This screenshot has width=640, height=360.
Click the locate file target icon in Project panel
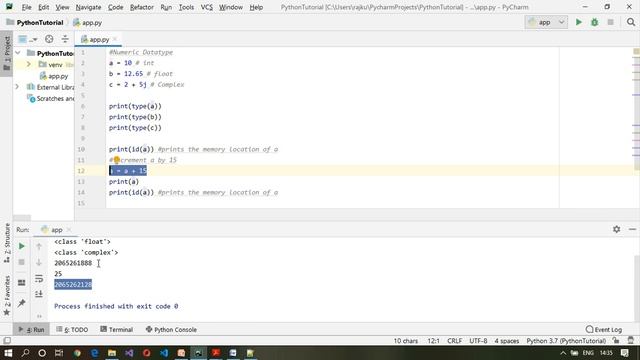pos(49,39)
